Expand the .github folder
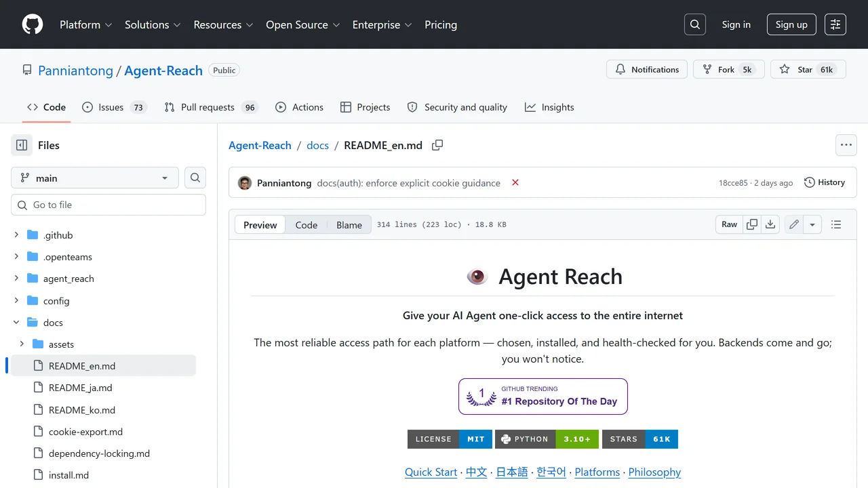The width and height of the screenshot is (868, 488). pyautogui.click(x=17, y=235)
